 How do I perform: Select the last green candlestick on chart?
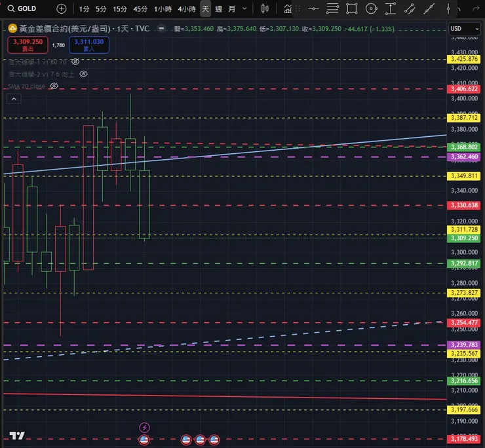click(144, 204)
